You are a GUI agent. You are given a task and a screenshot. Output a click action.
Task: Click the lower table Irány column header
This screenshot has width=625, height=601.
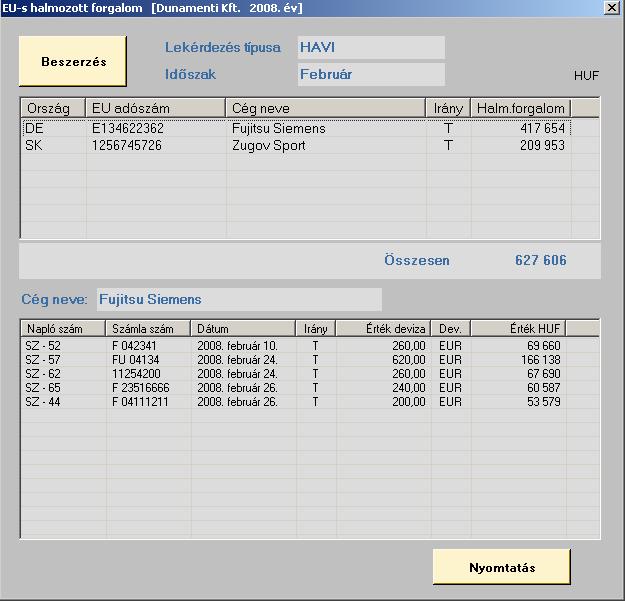click(316, 329)
